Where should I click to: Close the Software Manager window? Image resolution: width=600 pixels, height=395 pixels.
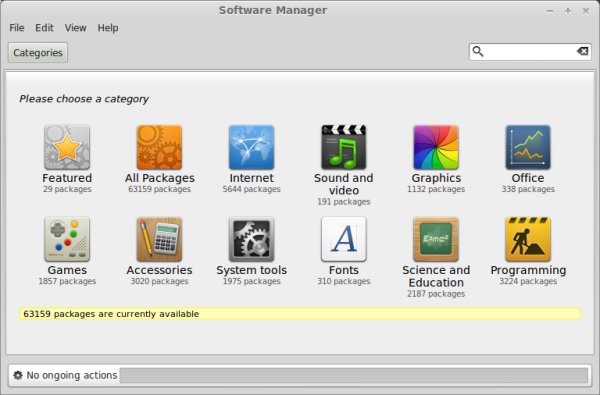point(586,11)
